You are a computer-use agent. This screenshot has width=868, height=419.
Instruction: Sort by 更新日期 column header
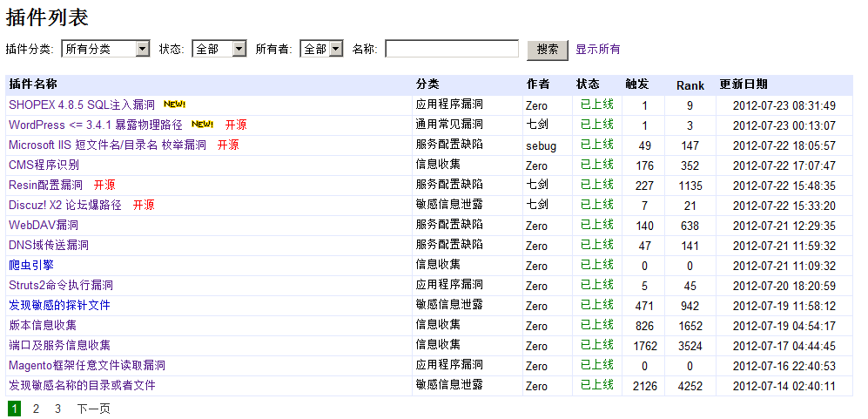coord(744,84)
